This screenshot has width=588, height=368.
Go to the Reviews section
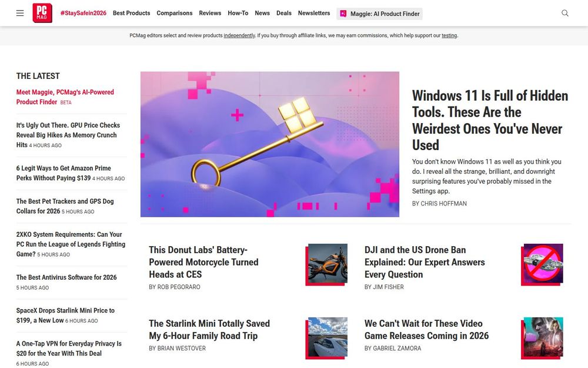click(x=210, y=13)
